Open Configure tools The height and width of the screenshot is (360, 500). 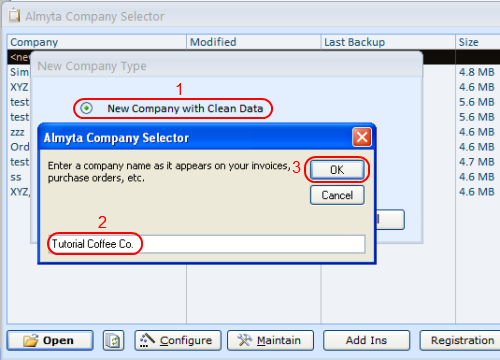178,340
